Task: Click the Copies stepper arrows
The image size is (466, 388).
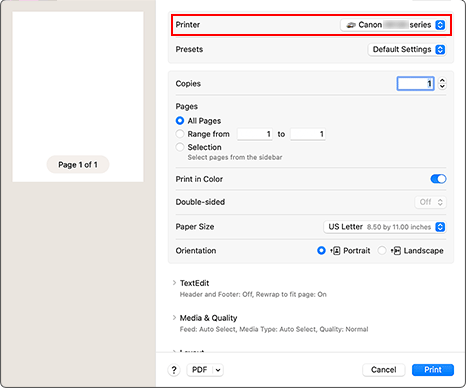Action: coord(442,83)
